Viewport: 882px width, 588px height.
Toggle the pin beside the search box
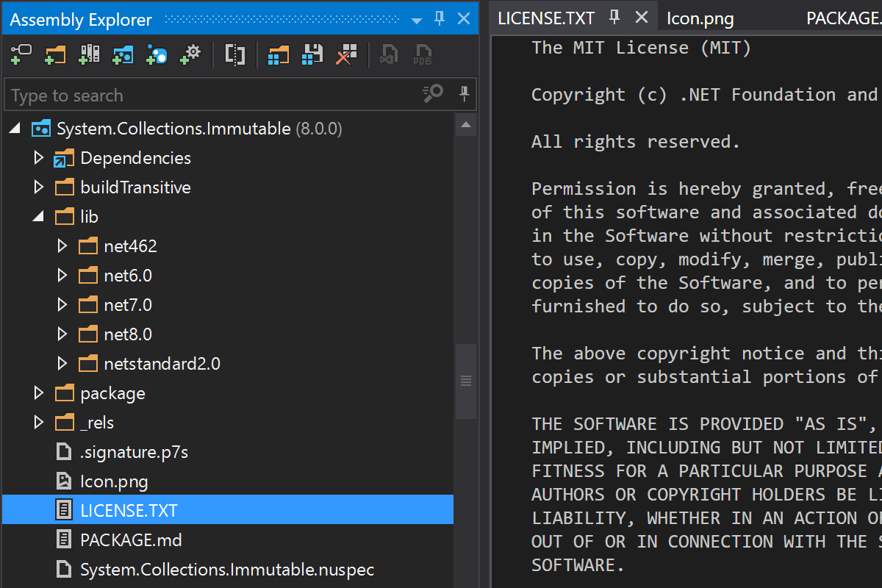pyautogui.click(x=465, y=94)
